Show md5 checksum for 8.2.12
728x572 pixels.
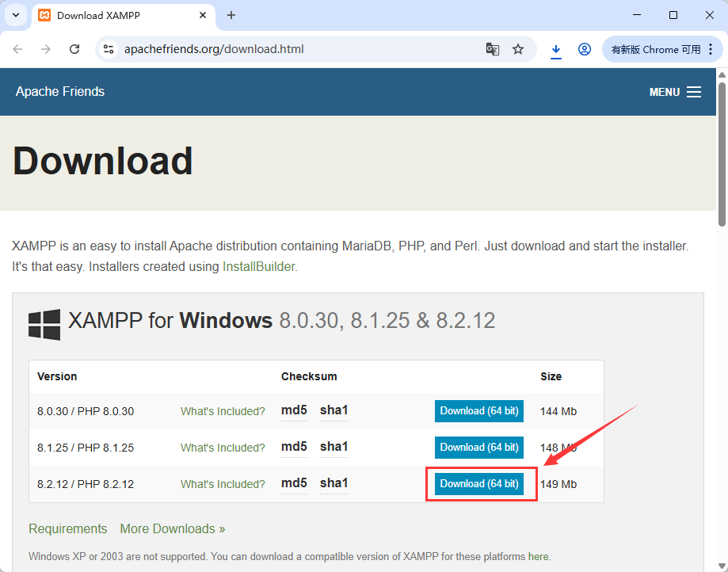(x=294, y=482)
